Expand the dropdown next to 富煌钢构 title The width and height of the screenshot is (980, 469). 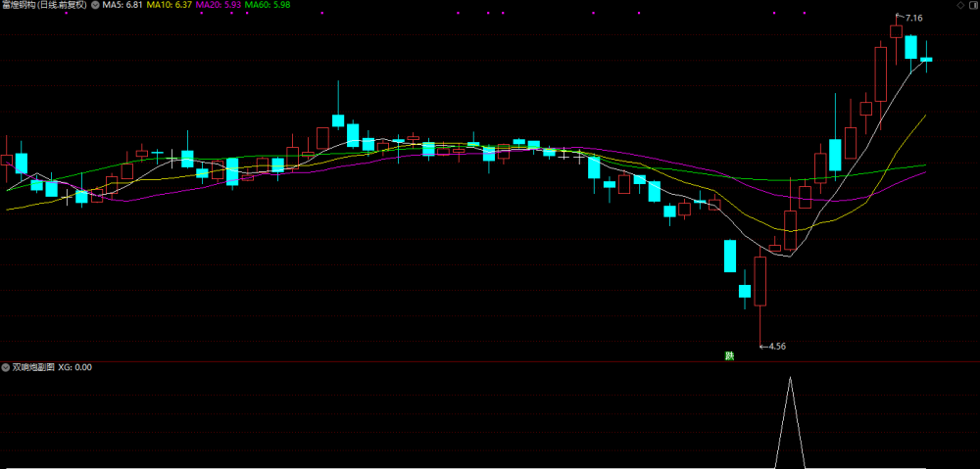click(95, 5)
